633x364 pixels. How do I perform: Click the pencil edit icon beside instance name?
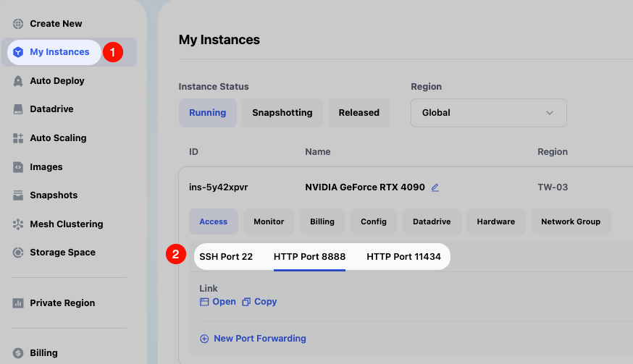[x=435, y=187]
